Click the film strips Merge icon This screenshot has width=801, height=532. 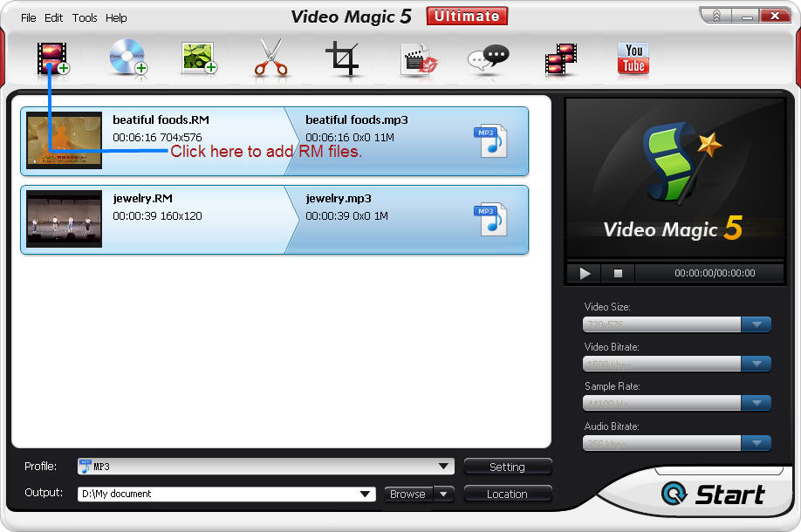[560, 59]
